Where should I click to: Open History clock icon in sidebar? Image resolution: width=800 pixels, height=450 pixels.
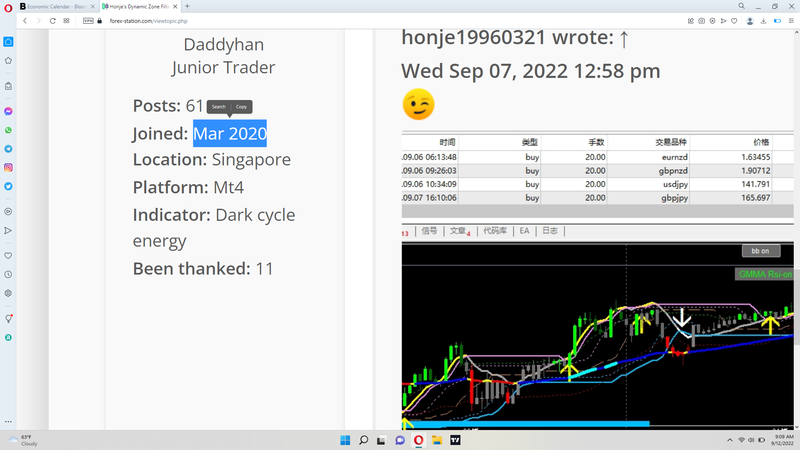pyautogui.click(x=8, y=274)
